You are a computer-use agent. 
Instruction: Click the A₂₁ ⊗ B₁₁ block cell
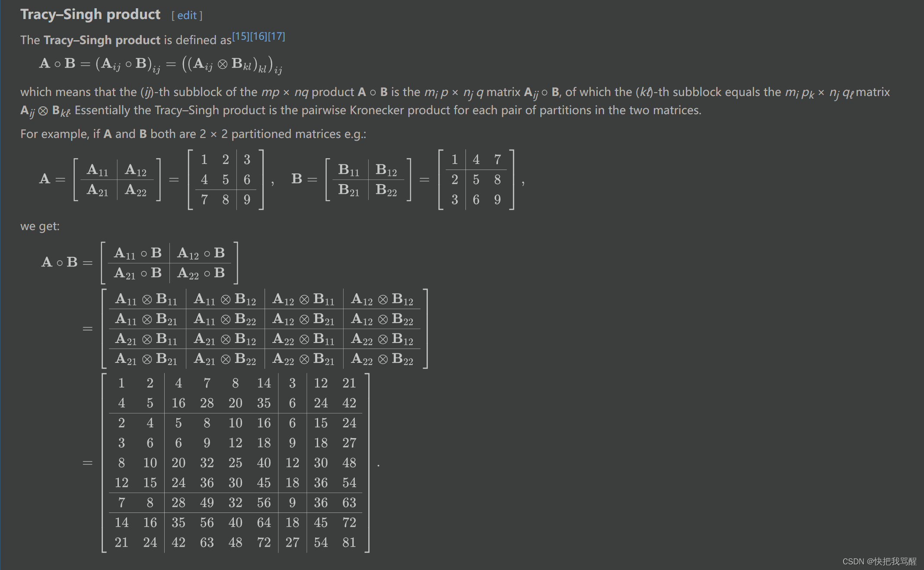click(146, 339)
